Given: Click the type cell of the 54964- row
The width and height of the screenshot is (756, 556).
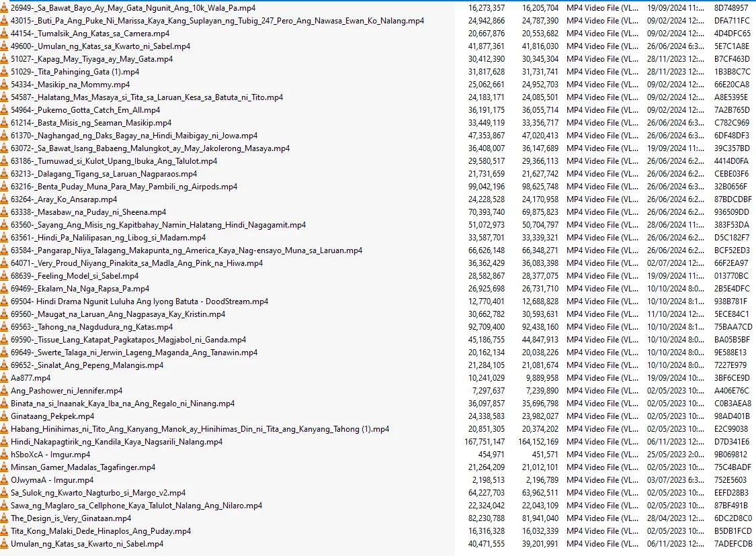Looking at the screenshot, I should (603, 110).
